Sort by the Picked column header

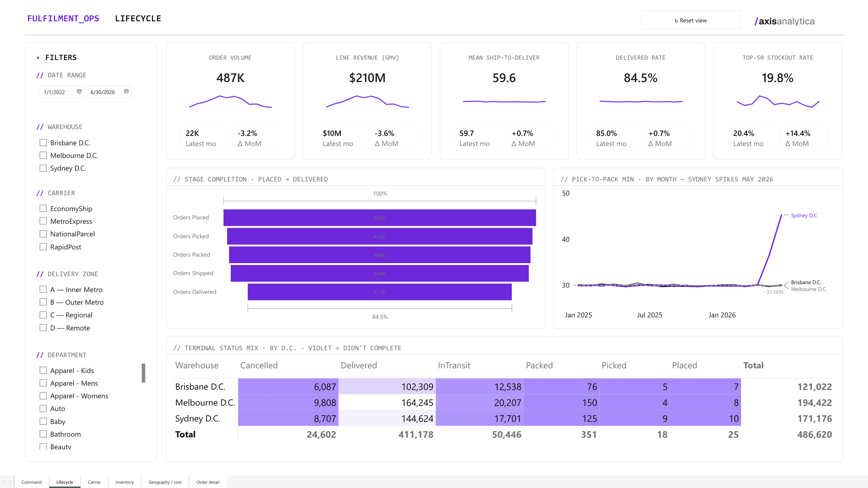click(x=614, y=365)
